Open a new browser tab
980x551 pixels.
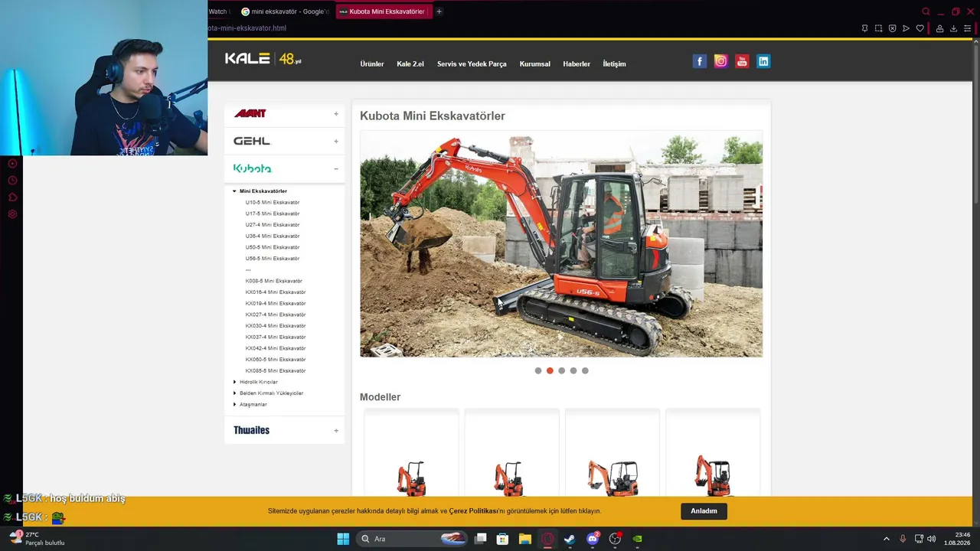click(x=439, y=11)
